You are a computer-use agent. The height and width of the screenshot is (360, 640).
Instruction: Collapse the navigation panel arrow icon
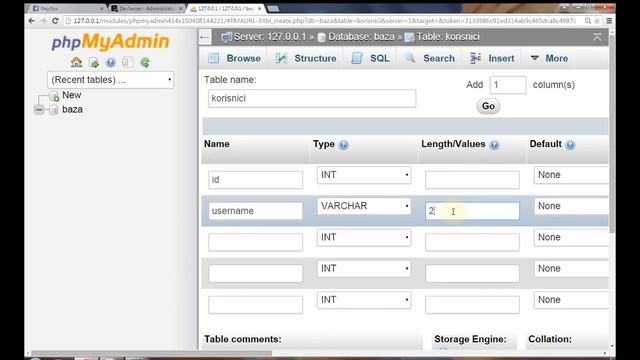tap(204, 37)
